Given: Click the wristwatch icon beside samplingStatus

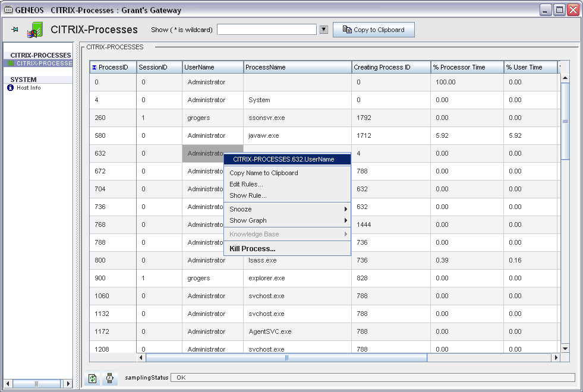Looking at the screenshot, I should 110,378.
